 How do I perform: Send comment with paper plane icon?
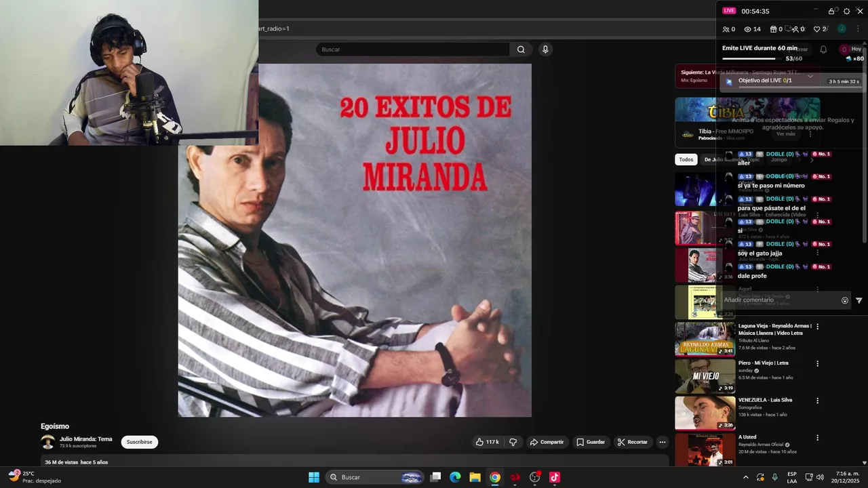click(859, 300)
